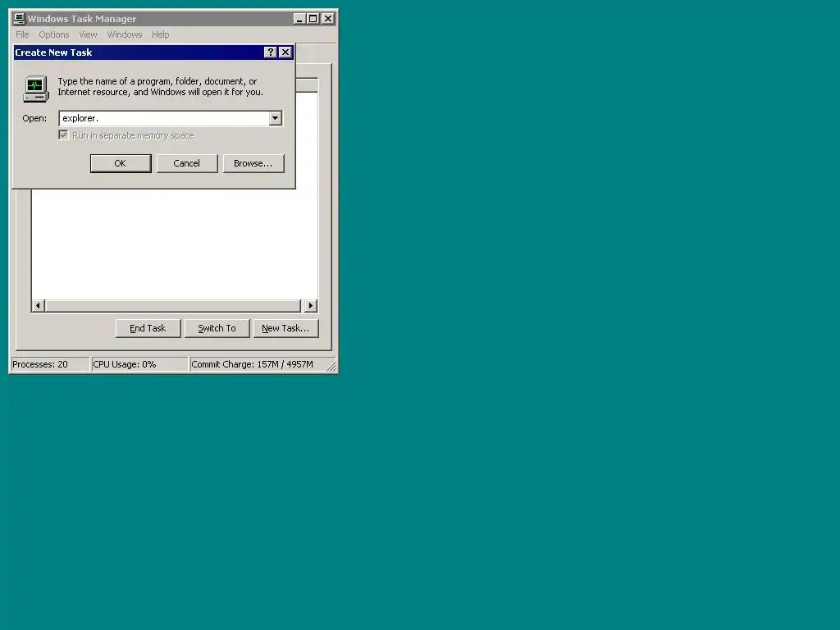Viewport: 840px width, 630px height.
Task: Open the Browse... file picker
Action: 253,163
